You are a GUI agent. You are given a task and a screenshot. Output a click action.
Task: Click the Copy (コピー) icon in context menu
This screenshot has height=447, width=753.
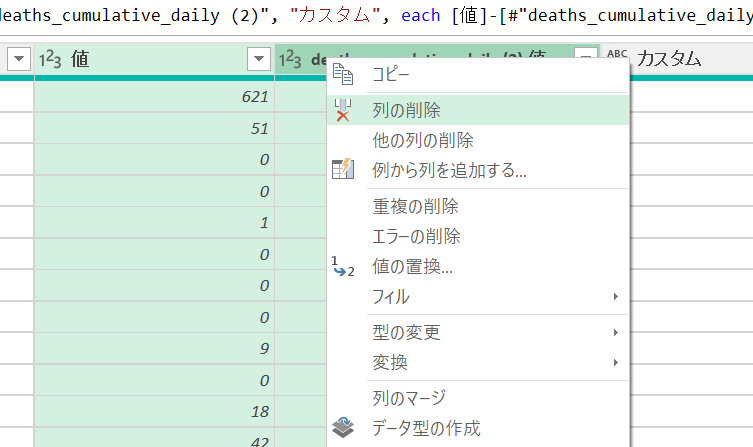coord(343,75)
